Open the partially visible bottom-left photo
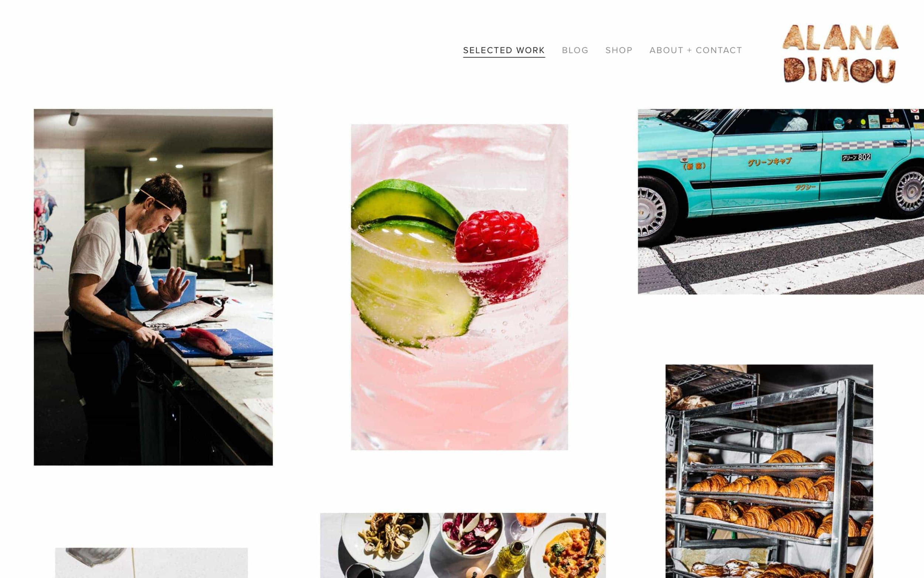 151,563
